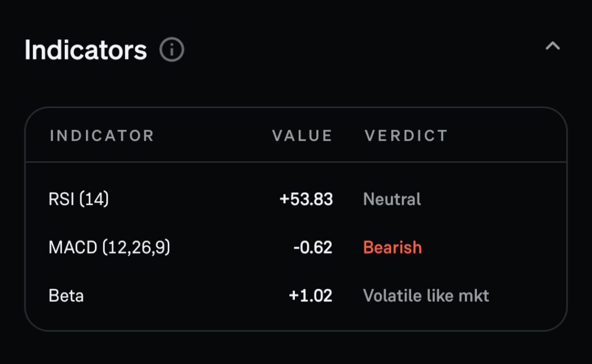
Task: Click the info icon beside Indicators
Action: pyautogui.click(x=172, y=50)
